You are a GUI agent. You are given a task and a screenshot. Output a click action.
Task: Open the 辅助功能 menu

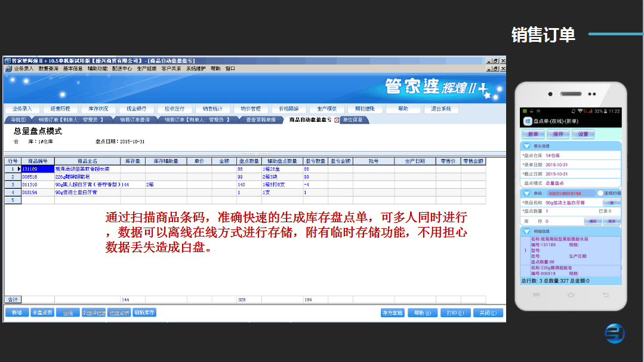click(x=97, y=69)
